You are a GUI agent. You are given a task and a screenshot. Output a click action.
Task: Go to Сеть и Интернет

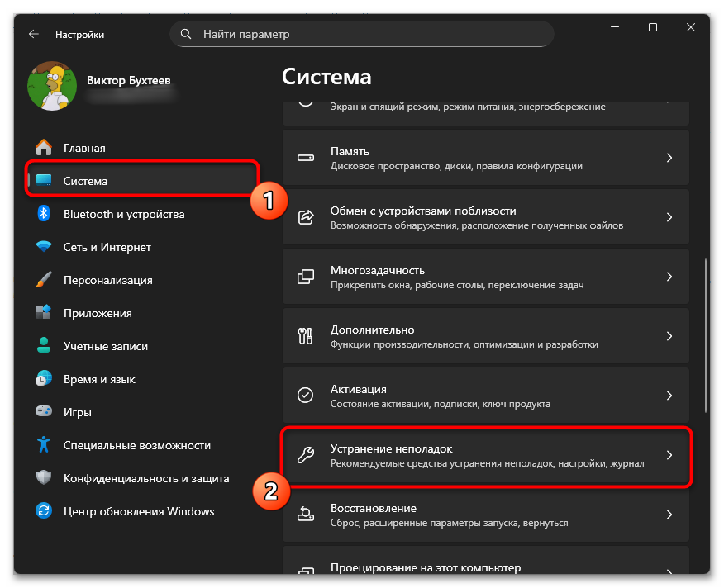coord(107,248)
